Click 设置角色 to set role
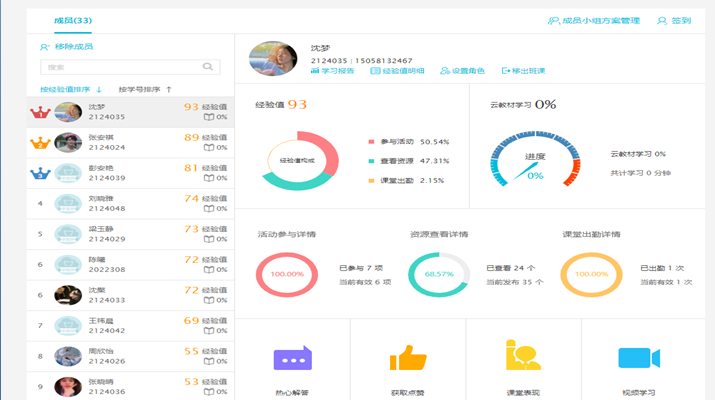Screen dimensions: 715x400 click(x=462, y=71)
